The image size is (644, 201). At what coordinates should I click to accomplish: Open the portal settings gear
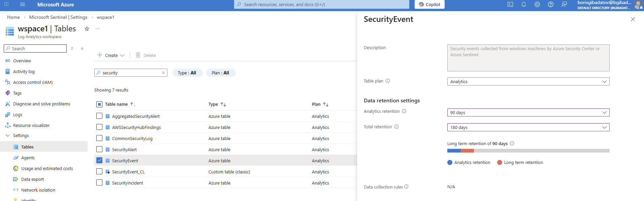click(537, 4)
